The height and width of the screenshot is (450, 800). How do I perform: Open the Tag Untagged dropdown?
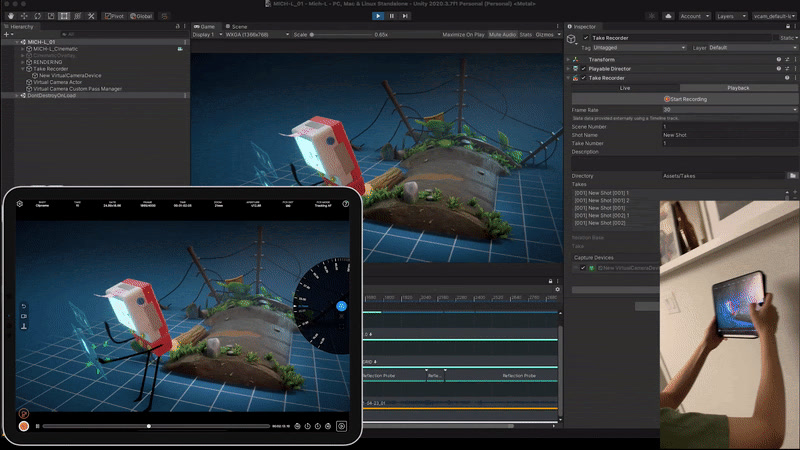click(x=639, y=47)
